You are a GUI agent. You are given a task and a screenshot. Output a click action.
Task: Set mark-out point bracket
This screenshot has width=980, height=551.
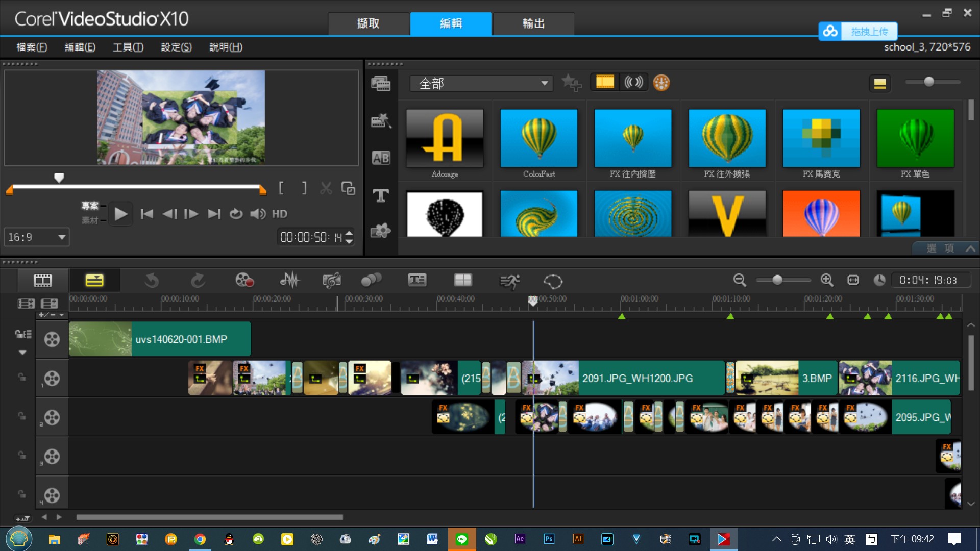[x=304, y=188]
